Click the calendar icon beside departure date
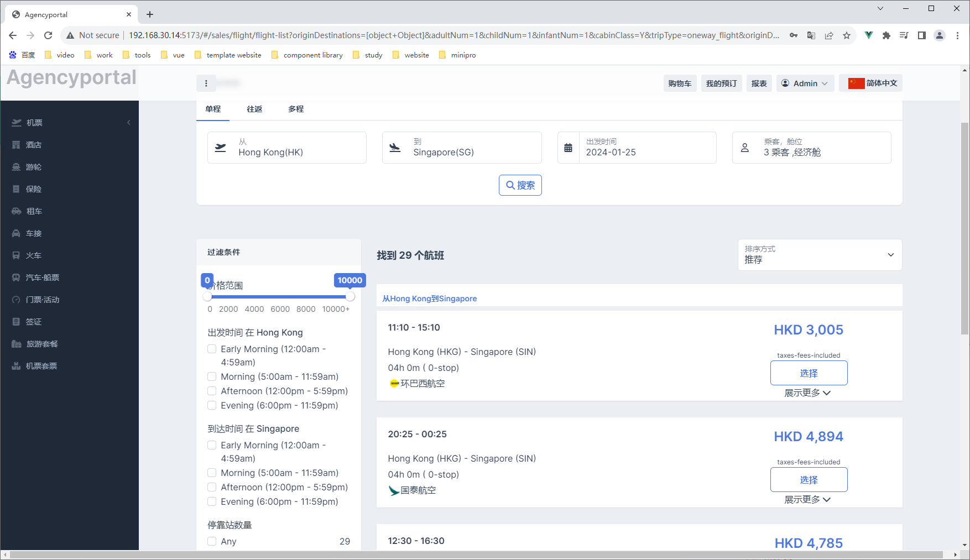Image resolution: width=970 pixels, height=560 pixels. pyautogui.click(x=568, y=148)
